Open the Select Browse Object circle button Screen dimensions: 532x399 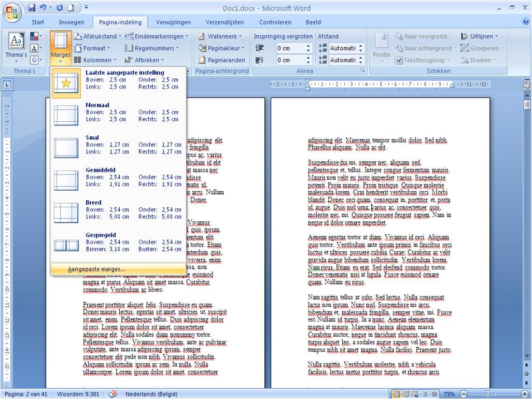click(527, 374)
